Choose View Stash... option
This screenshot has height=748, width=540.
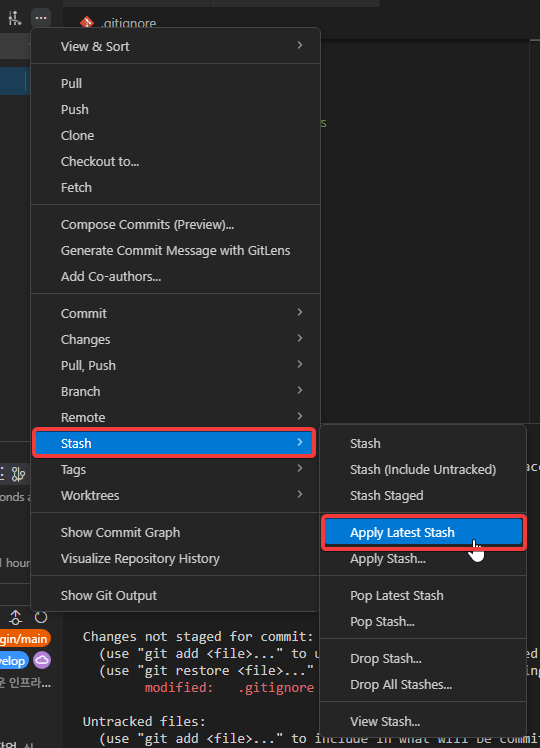[423, 721]
